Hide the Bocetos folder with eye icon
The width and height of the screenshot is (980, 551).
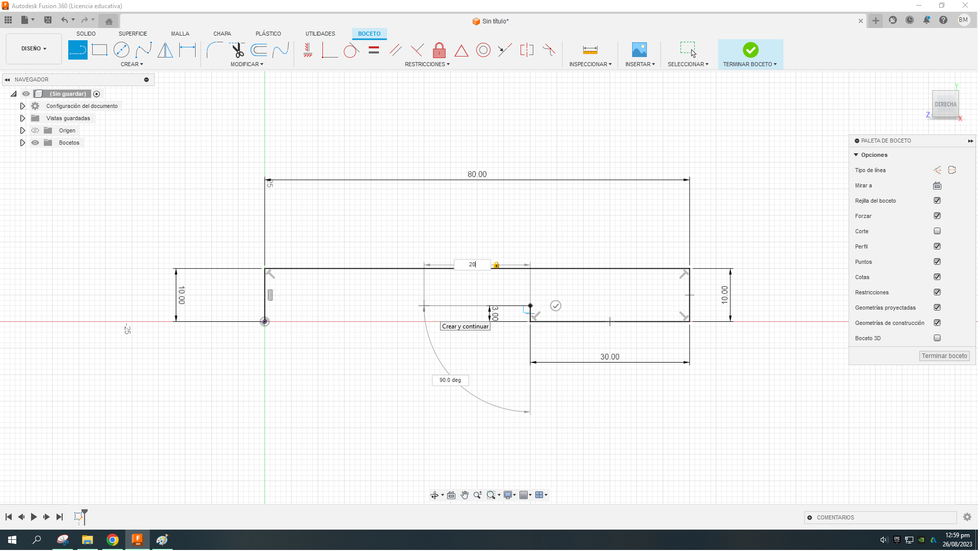pos(35,143)
